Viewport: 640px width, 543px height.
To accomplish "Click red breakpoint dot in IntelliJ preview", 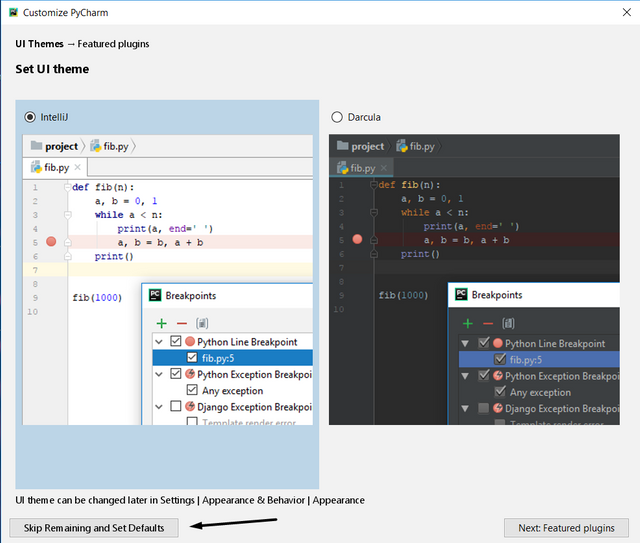I will pyautogui.click(x=51, y=241).
